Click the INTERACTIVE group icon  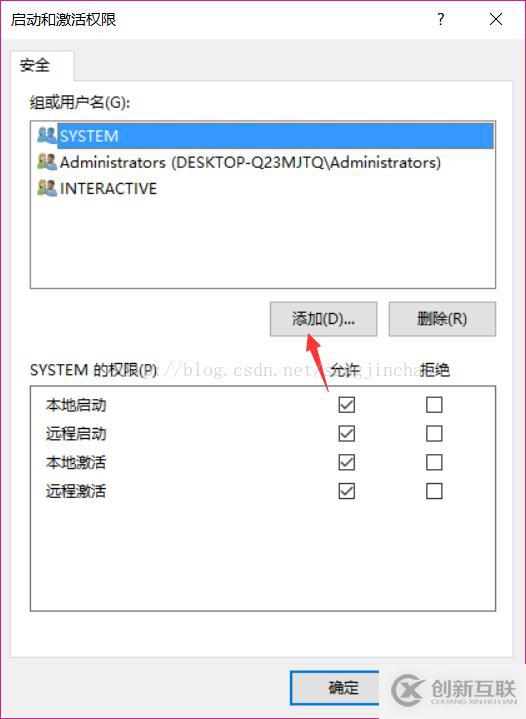coord(46,188)
